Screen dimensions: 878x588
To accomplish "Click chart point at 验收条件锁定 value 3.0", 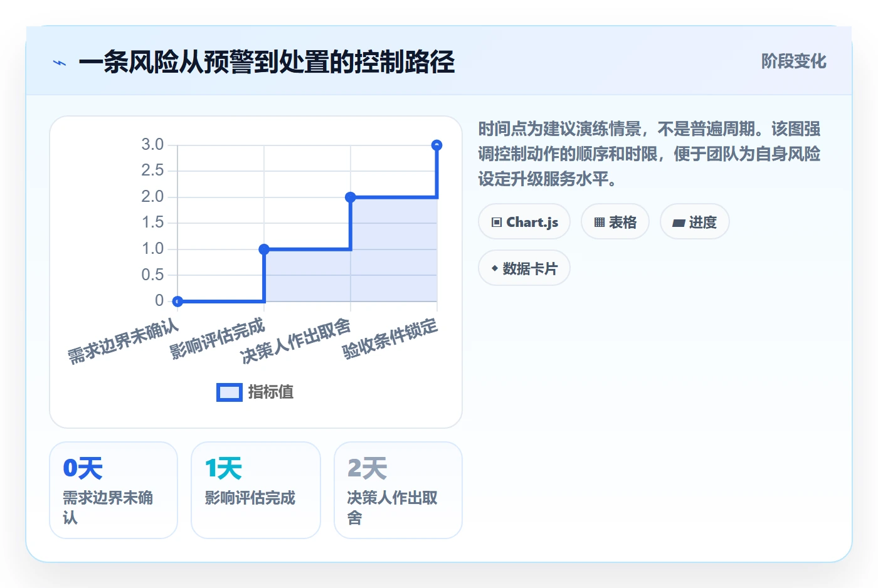I will [x=437, y=145].
